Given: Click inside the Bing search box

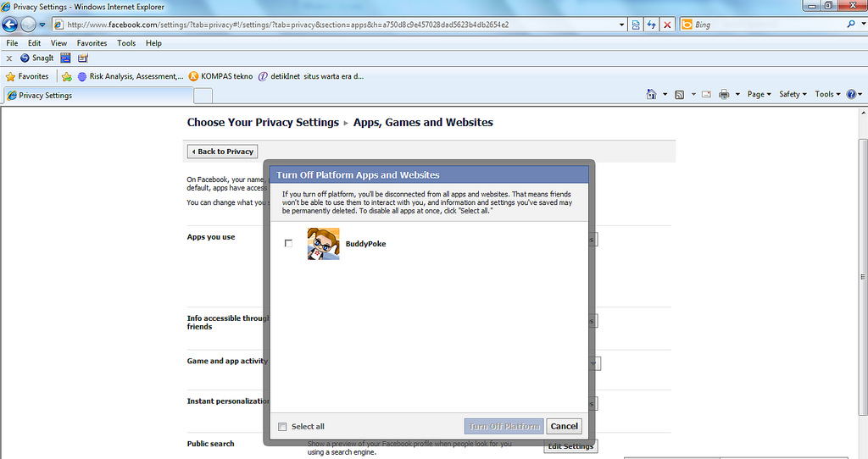Looking at the screenshot, I should [x=768, y=25].
